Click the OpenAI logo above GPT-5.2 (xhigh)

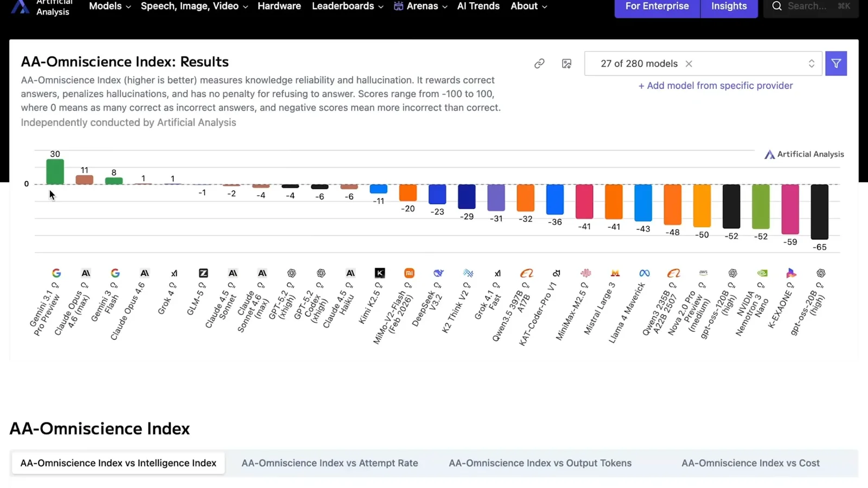pos(291,273)
